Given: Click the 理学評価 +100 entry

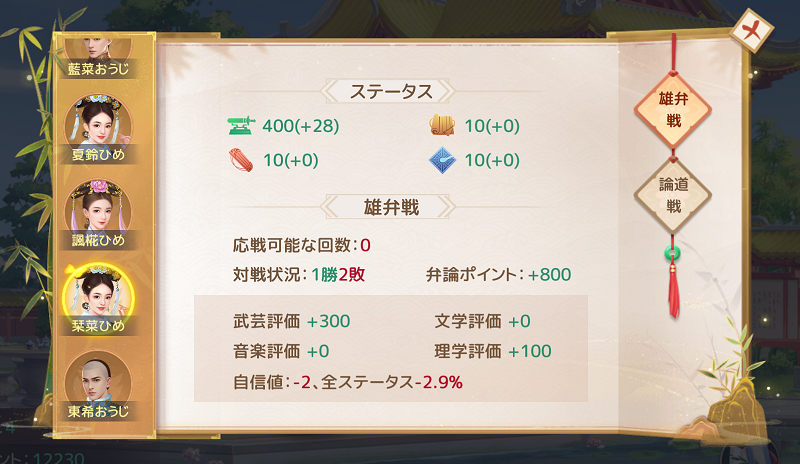Looking at the screenshot, I should 493,351.
